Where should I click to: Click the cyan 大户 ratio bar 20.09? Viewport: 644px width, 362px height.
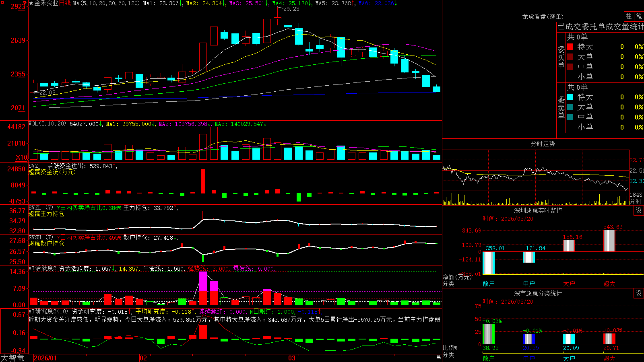pyautogui.click(x=569, y=339)
